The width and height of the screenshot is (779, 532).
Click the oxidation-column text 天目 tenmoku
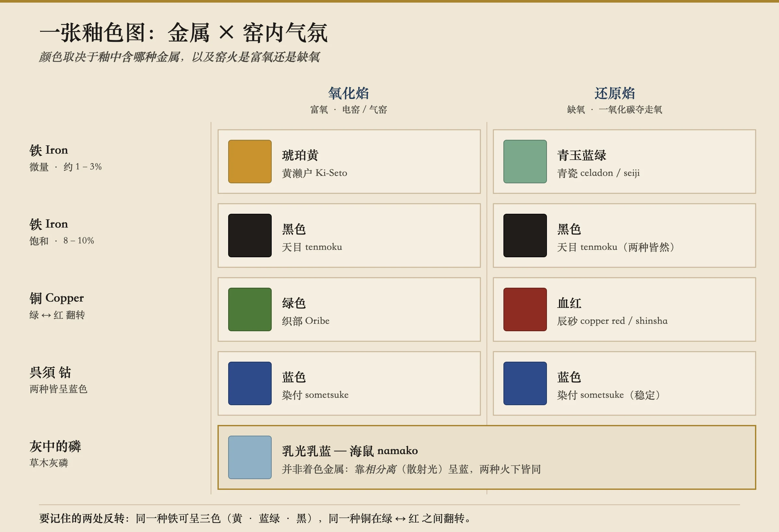point(312,247)
